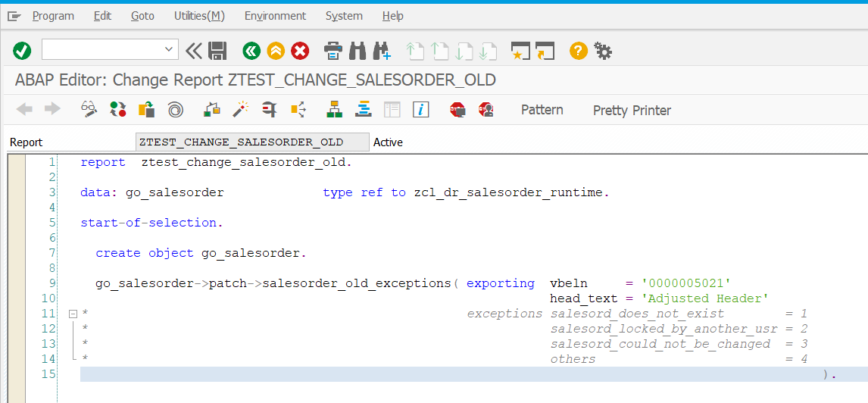Click the Enhance spiral icon
The width and height of the screenshot is (868, 403).
coord(176,110)
